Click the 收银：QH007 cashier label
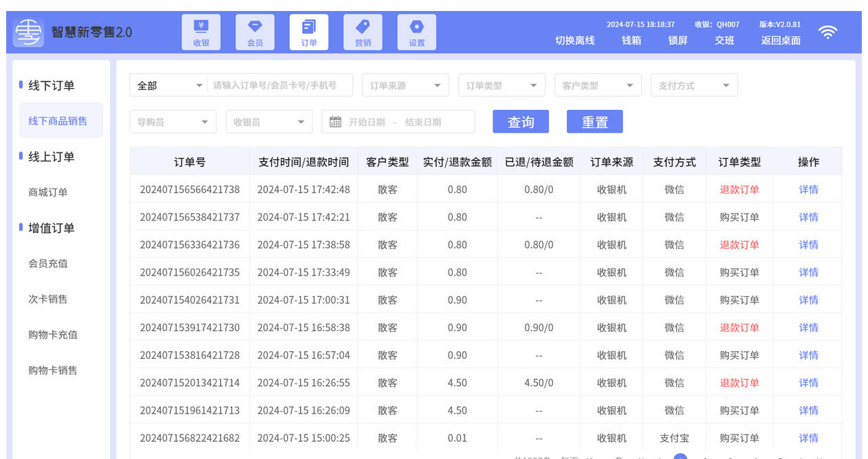868x459 pixels. 717,24
